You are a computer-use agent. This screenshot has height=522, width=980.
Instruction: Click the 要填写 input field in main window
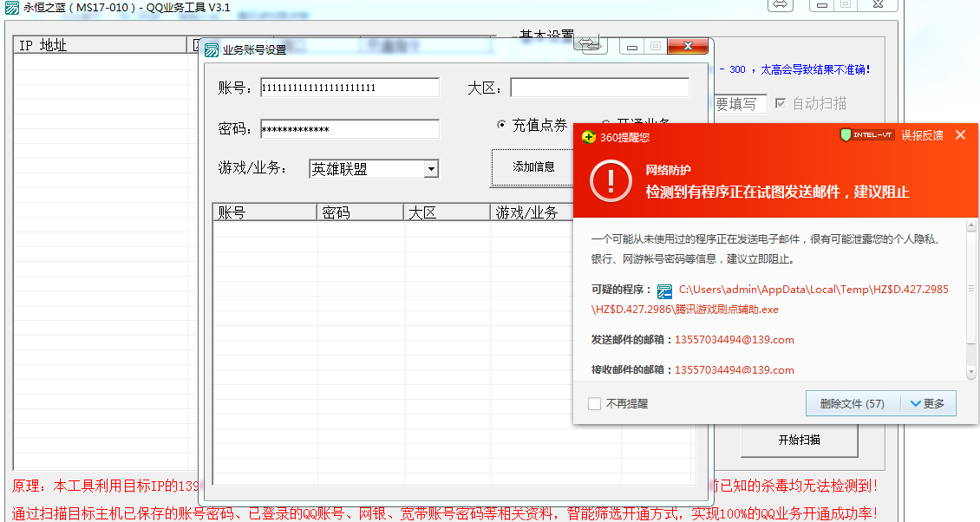(x=740, y=104)
